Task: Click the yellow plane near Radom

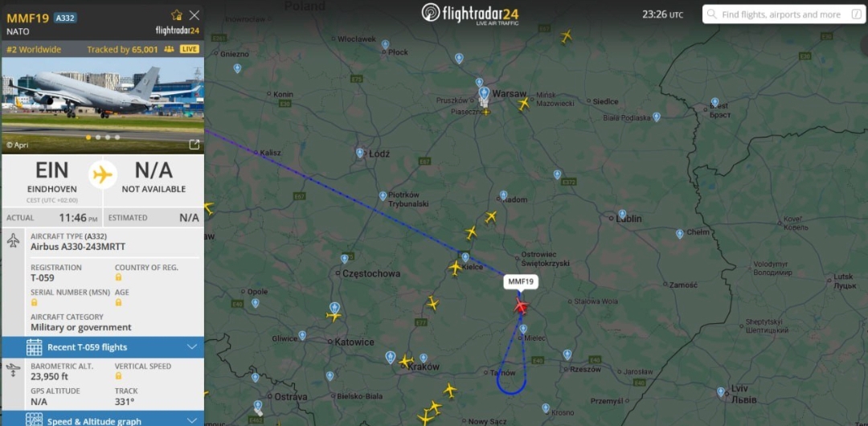Action: (x=490, y=216)
